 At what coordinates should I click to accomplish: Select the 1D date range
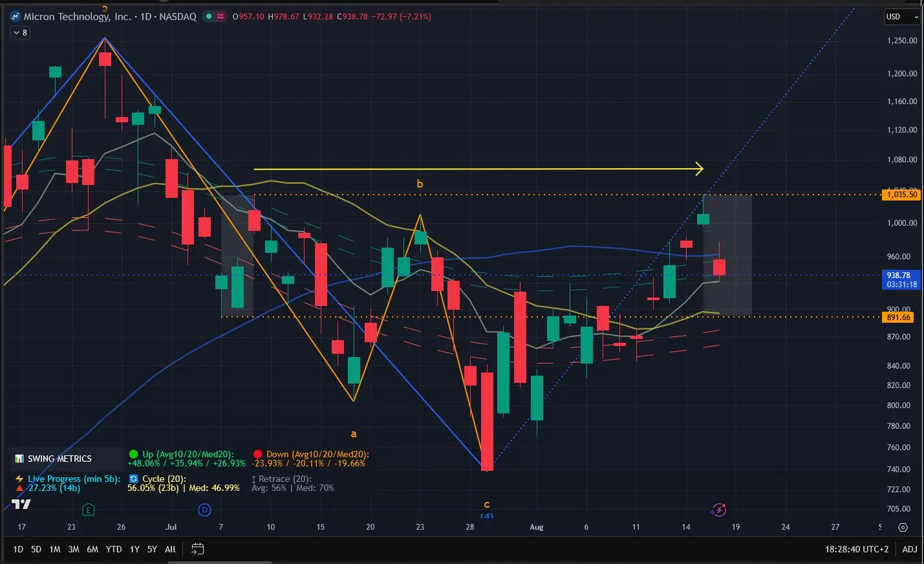tap(18, 549)
